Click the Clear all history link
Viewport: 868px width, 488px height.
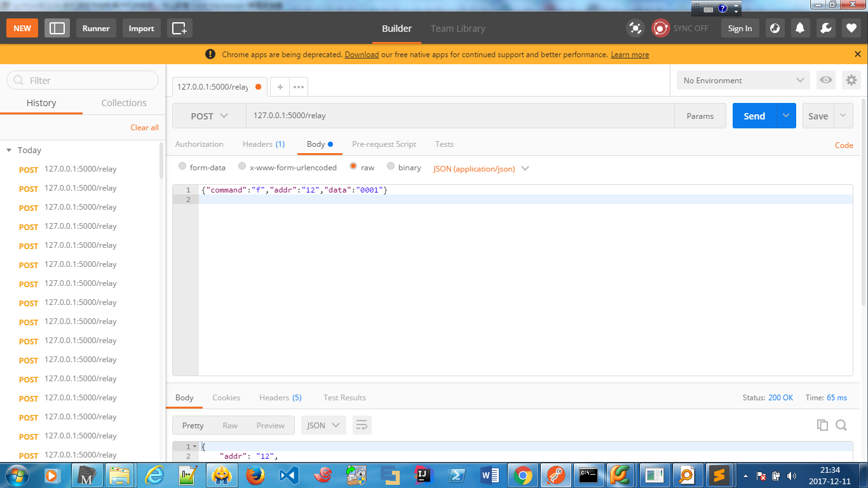144,128
